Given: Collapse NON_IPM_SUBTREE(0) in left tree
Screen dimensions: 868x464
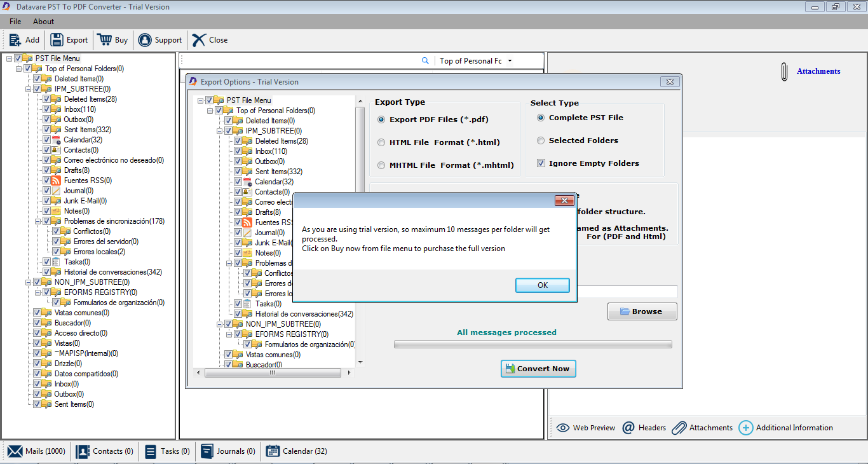Looking at the screenshot, I should pyautogui.click(x=28, y=282).
